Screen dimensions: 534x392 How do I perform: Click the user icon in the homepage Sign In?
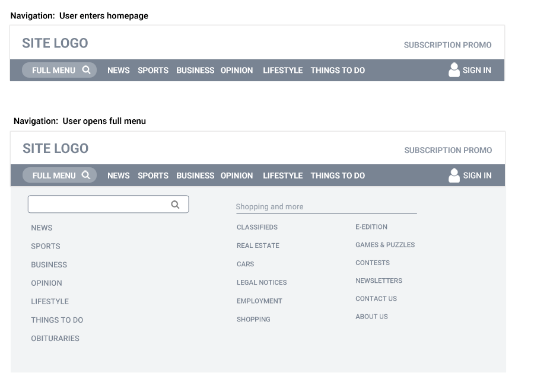pos(454,70)
